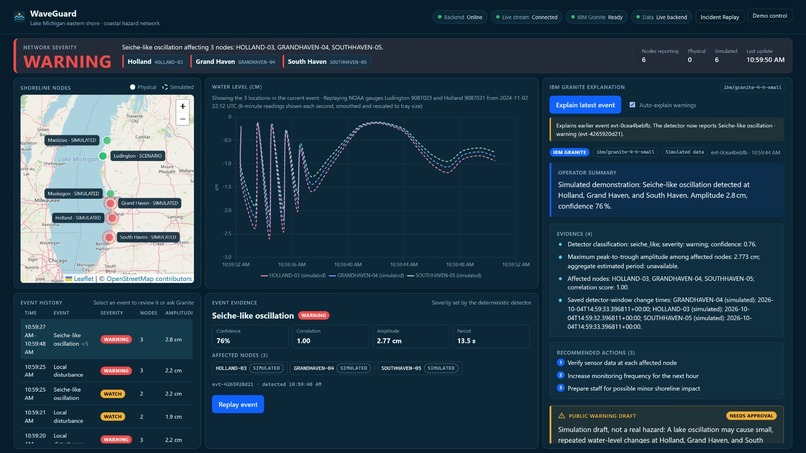Click the Explain latest event button
Screen dimensions: 806x453
click(x=585, y=105)
